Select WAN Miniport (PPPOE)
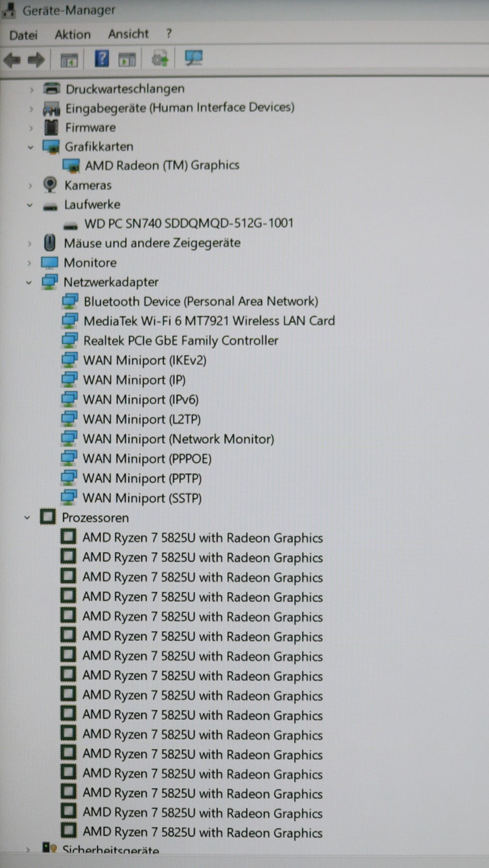Image resolution: width=489 pixels, height=868 pixels. pyautogui.click(x=147, y=458)
